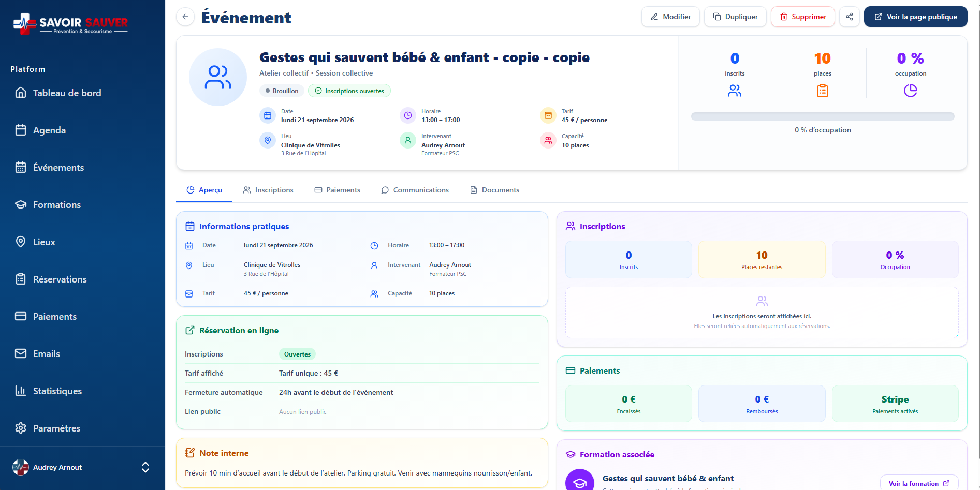This screenshot has height=490, width=980.
Task: Click the Lieux pin icon in the sidebar
Action: point(21,242)
